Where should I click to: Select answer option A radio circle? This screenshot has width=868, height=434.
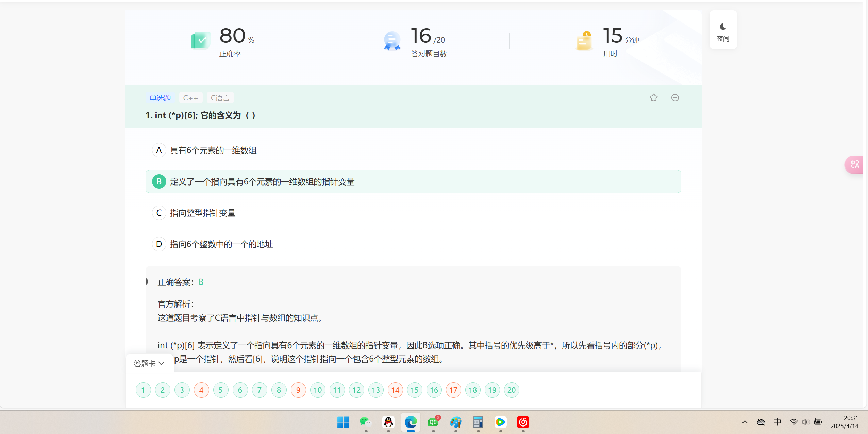159,150
